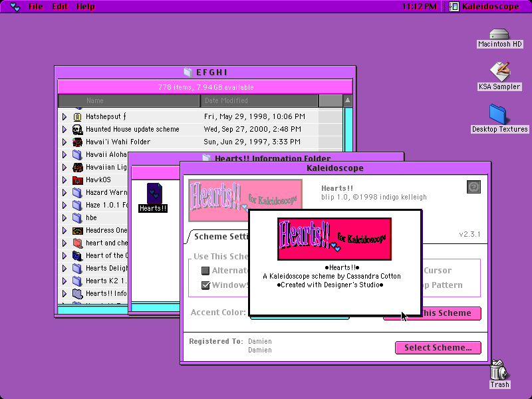Expand the Hawai'i Wahi Folder triangle
Viewport: 532px width, 399px height.
65,142
